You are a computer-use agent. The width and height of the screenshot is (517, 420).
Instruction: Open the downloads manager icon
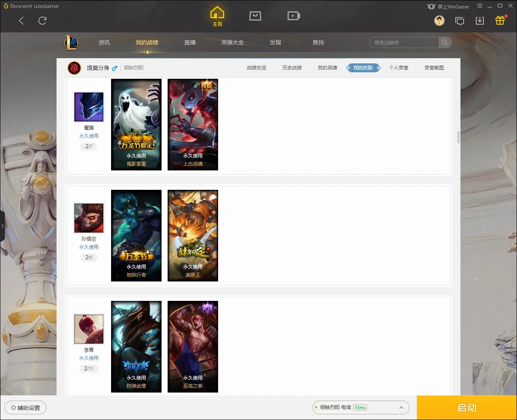click(480, 21)
